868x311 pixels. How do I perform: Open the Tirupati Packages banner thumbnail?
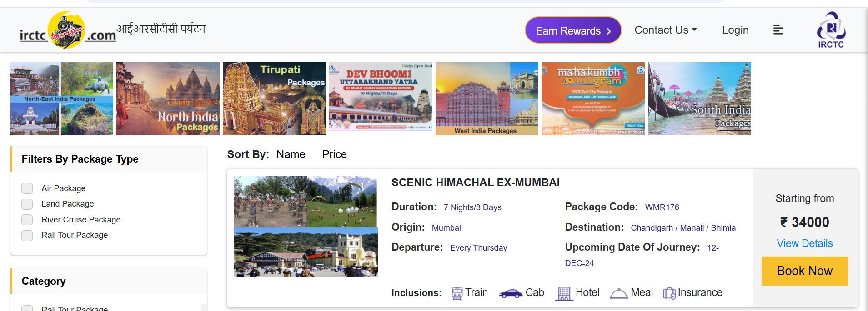tap(274, 99)
